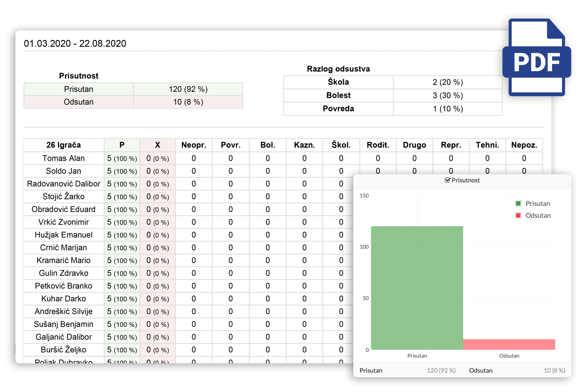The width and height of the screenshot is (586, 392).
Task: Click the red Odsutan bar in chart
Action: (509, 344)
